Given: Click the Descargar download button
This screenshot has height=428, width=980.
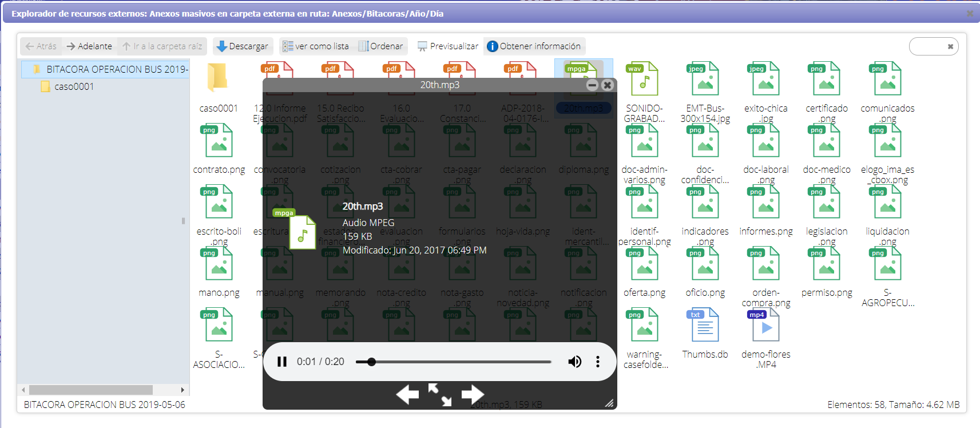Looking at the screenshot, I should (243, 46).
